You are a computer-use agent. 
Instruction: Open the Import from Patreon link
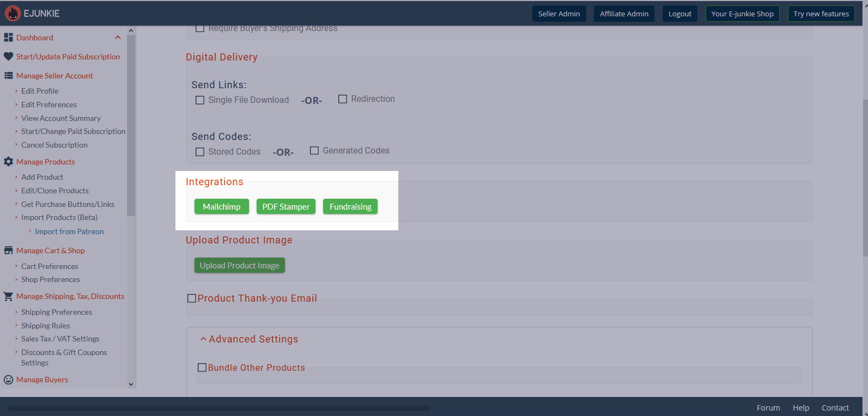coord(69,231)
